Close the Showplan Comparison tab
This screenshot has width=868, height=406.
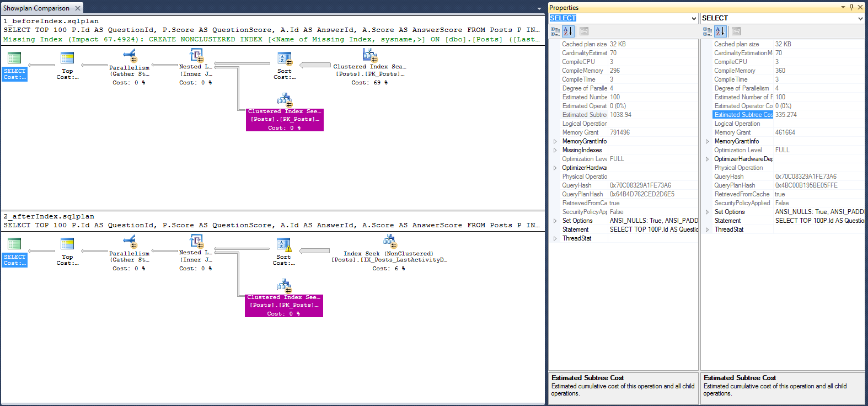(x=78, y=8)
